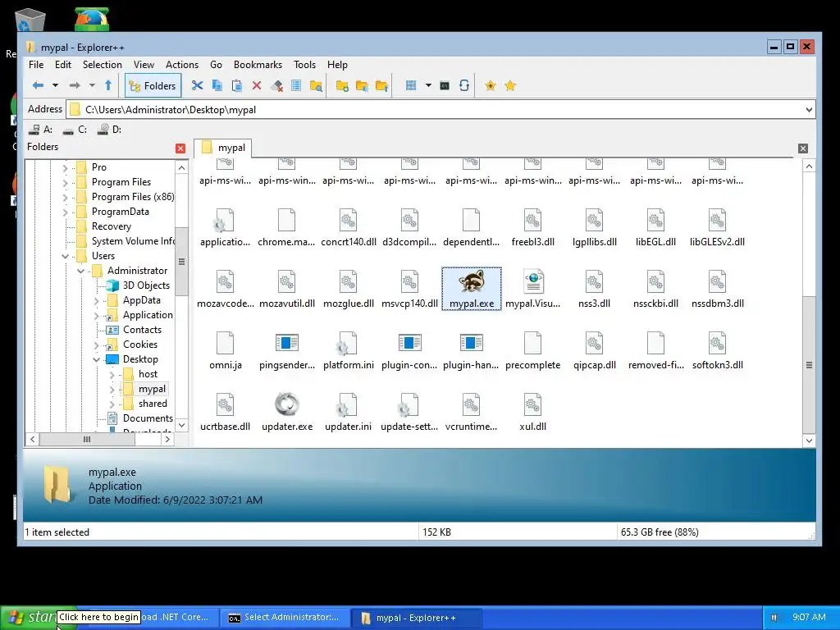Close the current tab with X
This screenshot has height=630, width=840.
803,148
